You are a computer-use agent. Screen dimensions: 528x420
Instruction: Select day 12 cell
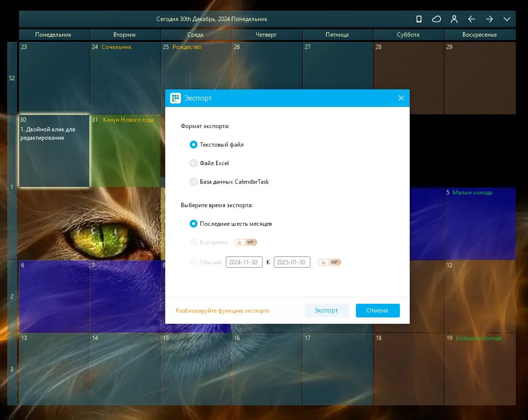pyautogui.click(x=480, y=296)
